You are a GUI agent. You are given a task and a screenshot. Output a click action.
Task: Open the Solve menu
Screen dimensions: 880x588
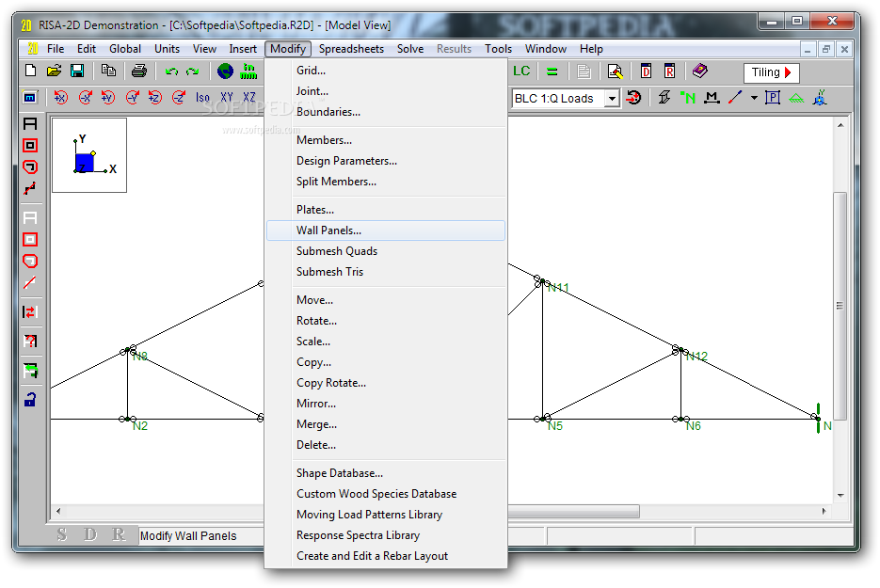(410, 49)
